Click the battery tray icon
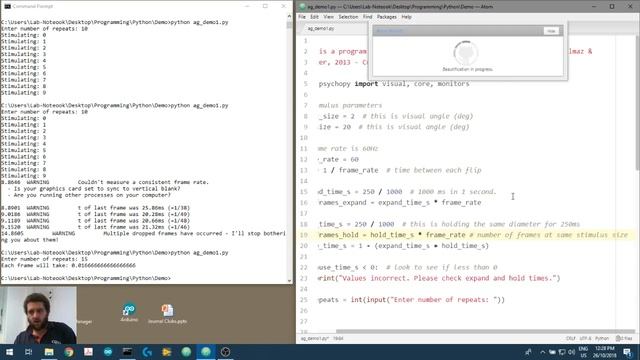640x360 pixels. (552, 352)
